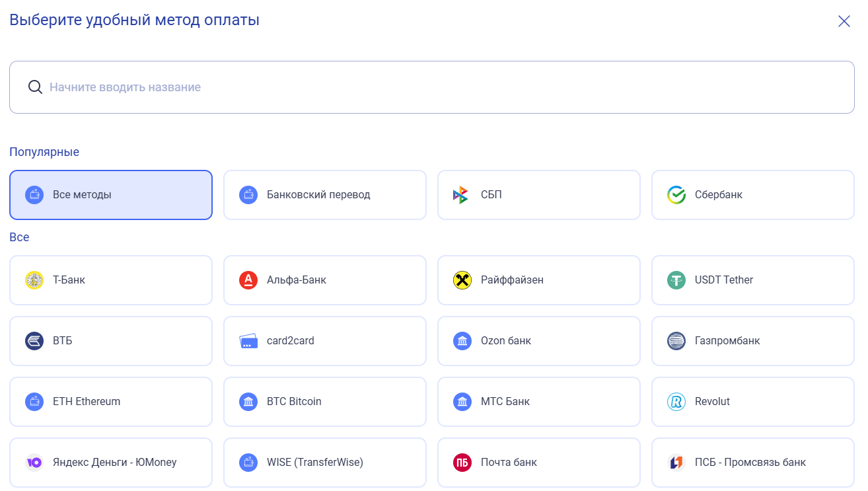868x491 pixels.
Task: Click the bank icon beside МТС Банк
Action: click(462, 402)
